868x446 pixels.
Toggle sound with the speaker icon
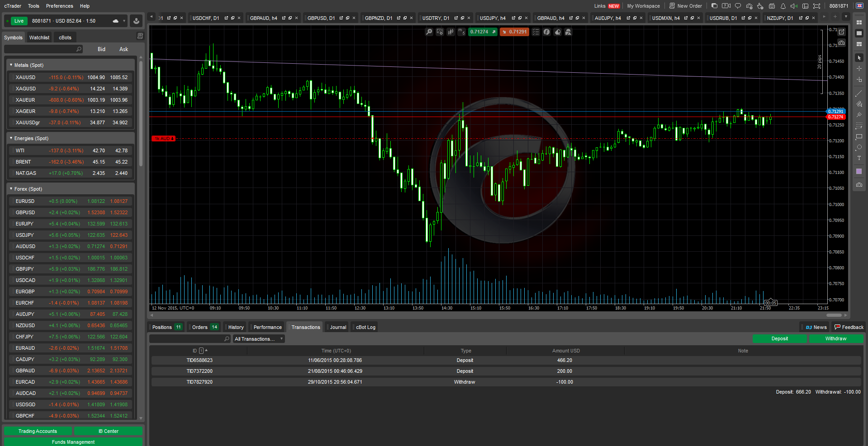[x=794, y=6]
